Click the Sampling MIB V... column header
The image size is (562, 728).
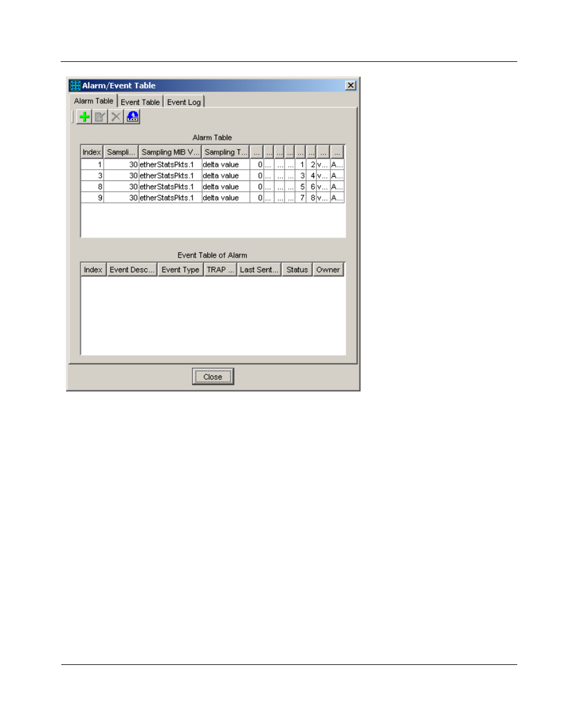[170, 152]
